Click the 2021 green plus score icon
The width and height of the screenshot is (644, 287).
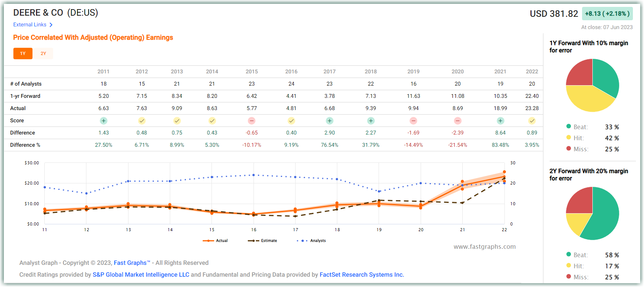pyautogui.click(x=501, y=121)
